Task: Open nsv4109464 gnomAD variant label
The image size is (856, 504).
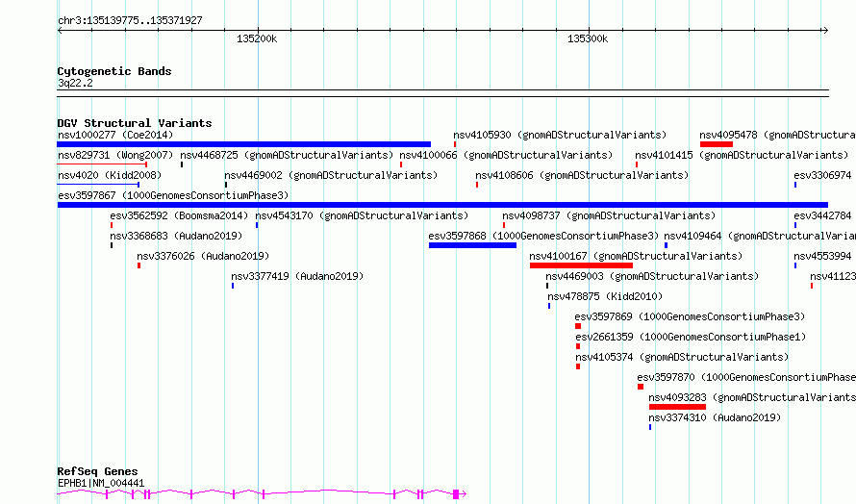Action: click(x=760, y=236)
